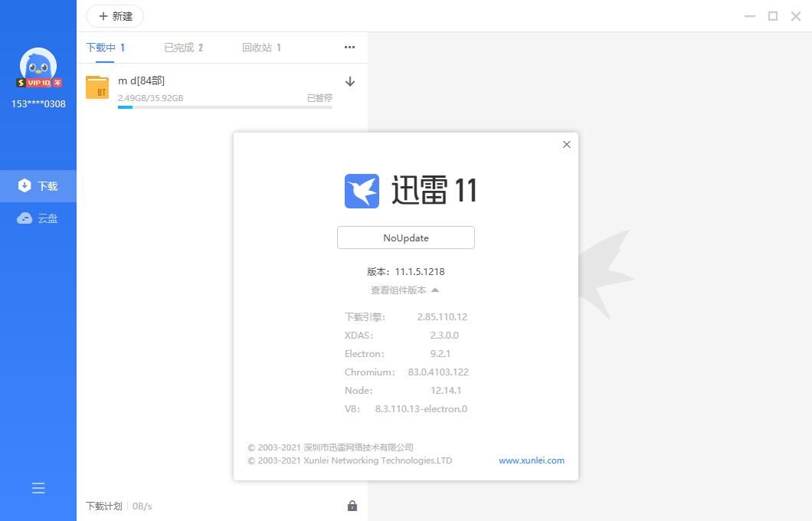
Task: Click the download progress bar of the task
Action: pos(224,107)
